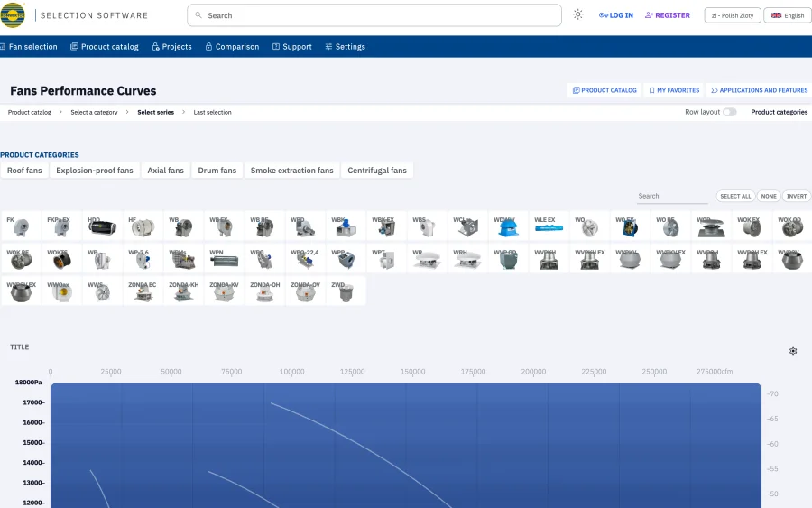Select the ZONDA-OV fan series
This screenshot has height=508, width=812.
click(x=306, y=291)
